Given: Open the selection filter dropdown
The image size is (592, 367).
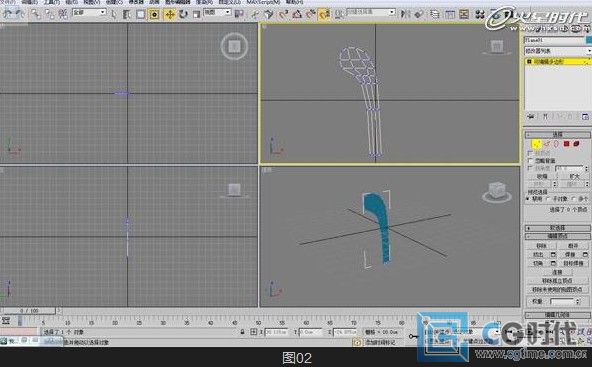Looking at the screenshot, I should [x=89, y=12].
